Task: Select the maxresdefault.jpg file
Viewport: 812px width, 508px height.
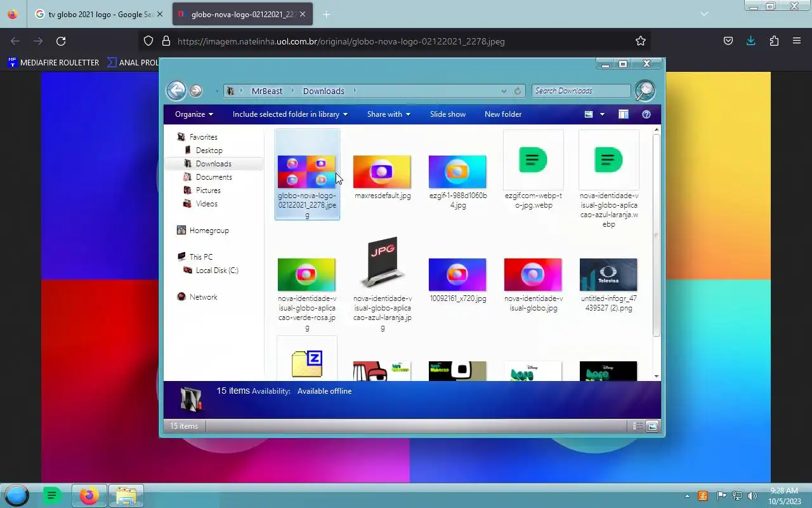Action: click(x=382, y=172)
